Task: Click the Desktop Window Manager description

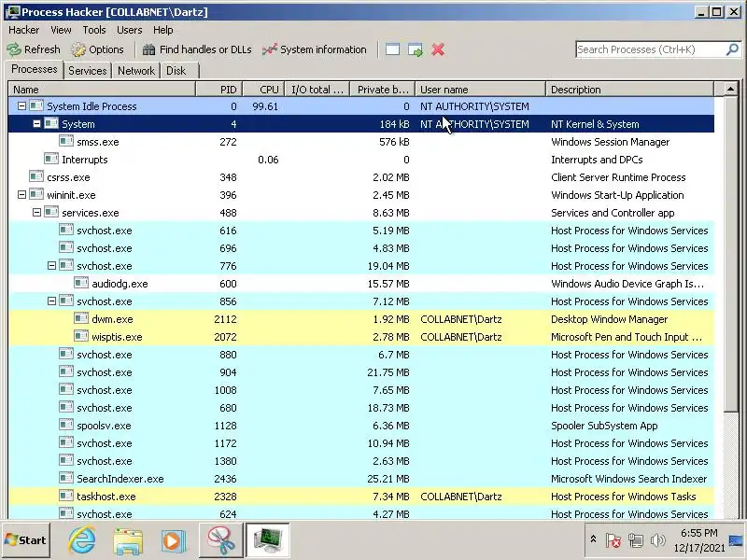Action: [x=609, y=319]
